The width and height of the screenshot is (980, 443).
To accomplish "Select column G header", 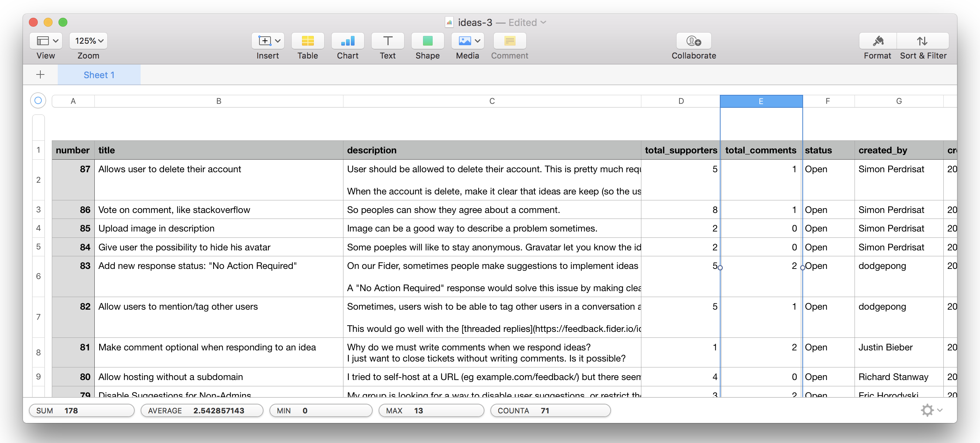I will 899,101.
